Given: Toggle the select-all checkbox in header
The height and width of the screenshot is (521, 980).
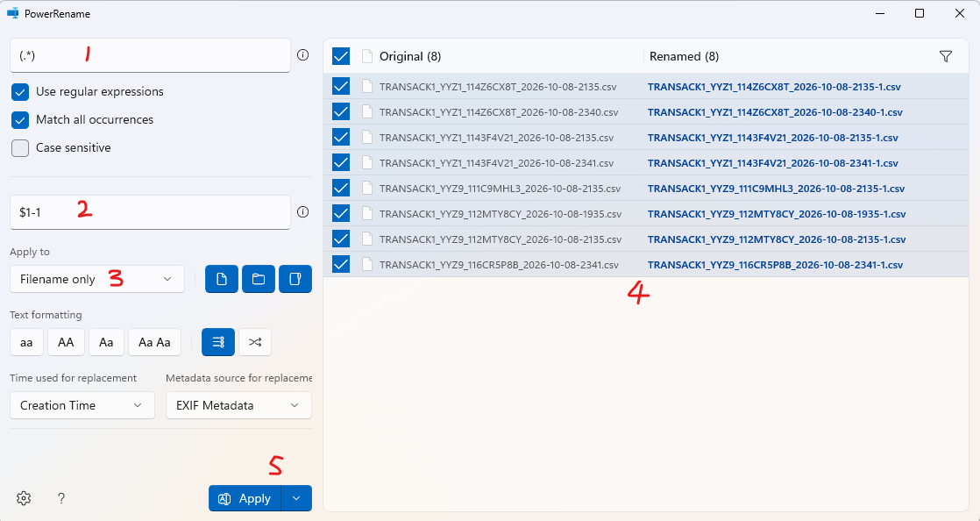Looking at the screenshot, I should point(341,56).
